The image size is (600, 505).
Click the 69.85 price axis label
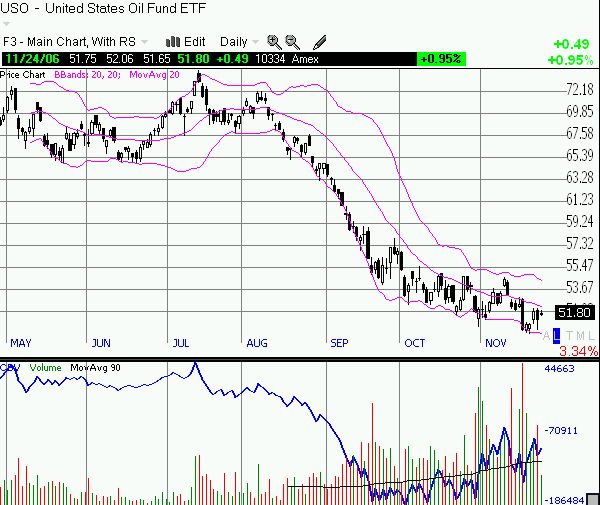580,111
